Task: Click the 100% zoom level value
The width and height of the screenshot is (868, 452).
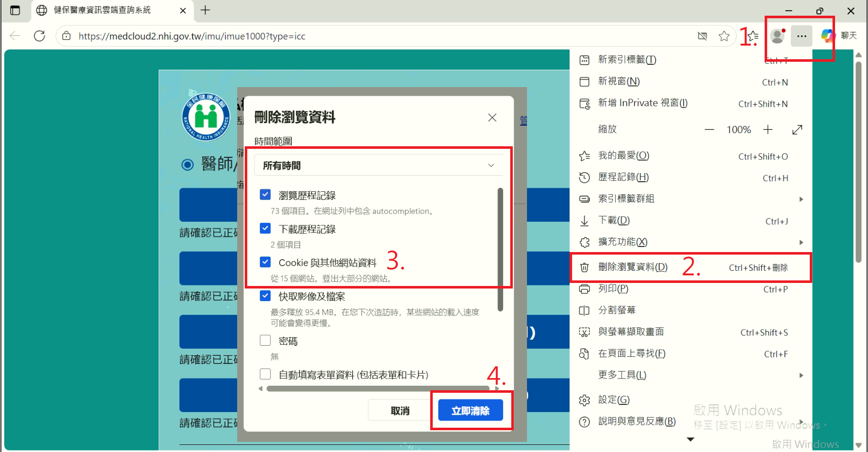Action: (739, 130)
